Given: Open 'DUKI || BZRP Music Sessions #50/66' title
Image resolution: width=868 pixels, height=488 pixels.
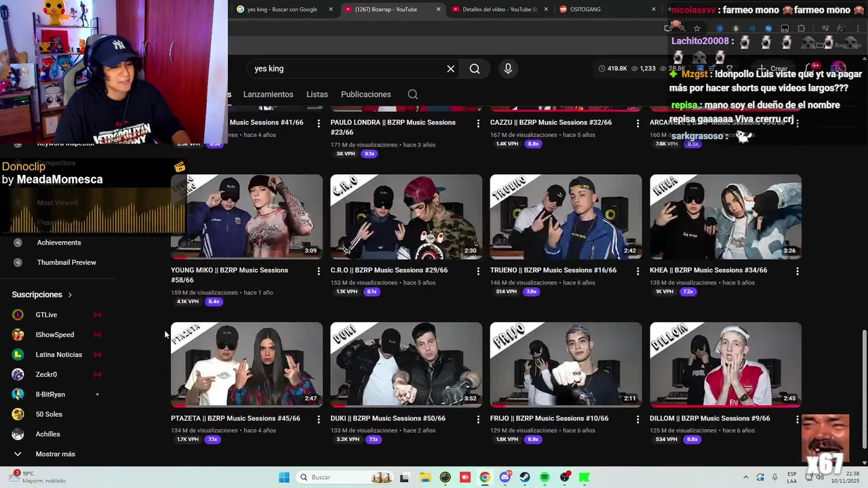Looking at the screenshot, I should [388, 418].
